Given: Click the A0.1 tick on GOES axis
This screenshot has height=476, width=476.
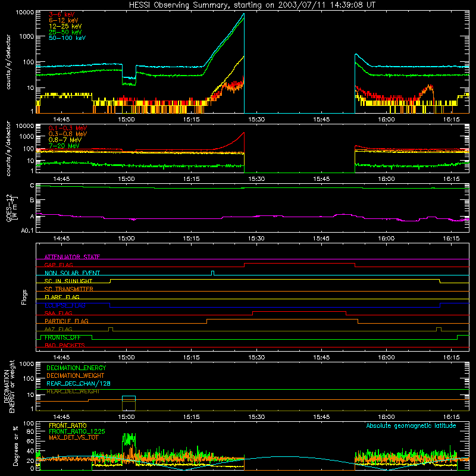Looking at the screenshot, I should tap(27, 230).
